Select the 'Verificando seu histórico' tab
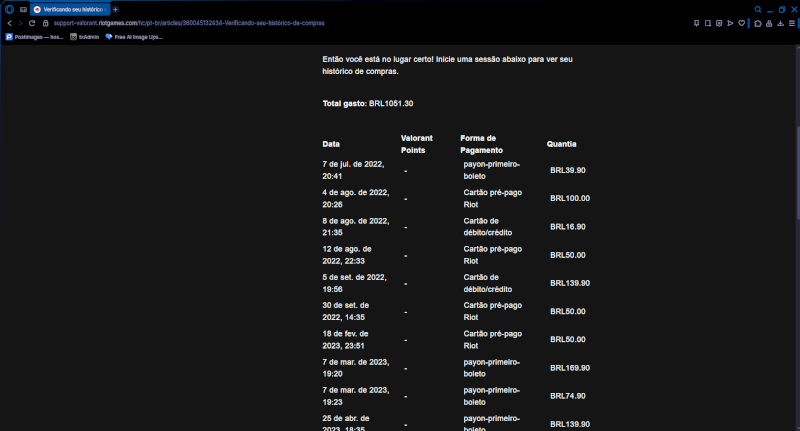 (x=70, y=9)
